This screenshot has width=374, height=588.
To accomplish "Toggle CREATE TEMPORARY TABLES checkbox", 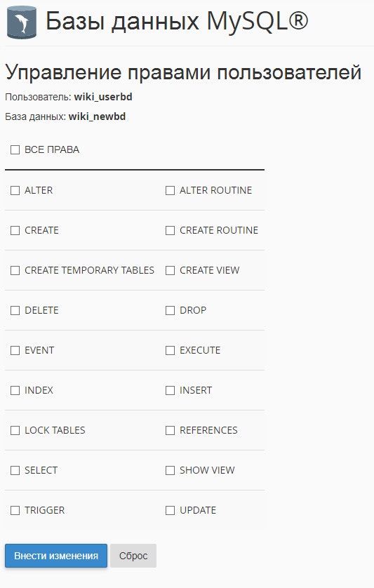I will point(15,270).
